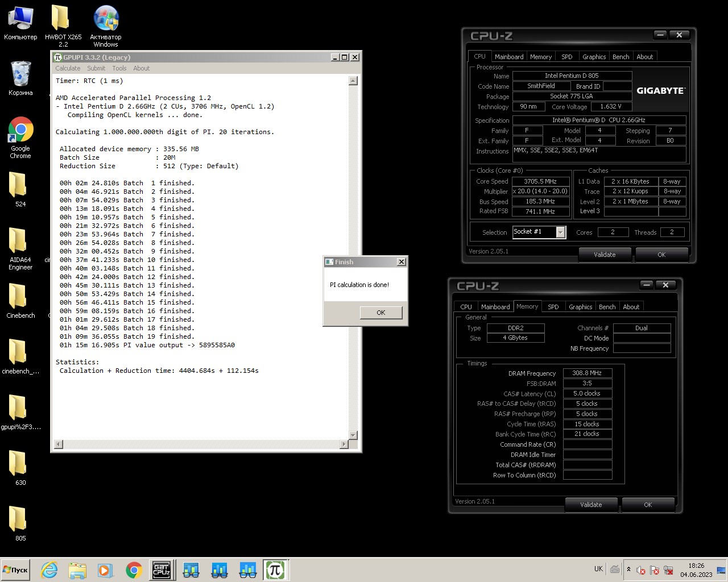Launch the Google Chrome desktop shortcut
Image resolution: width=728 pixels, height=582 pixels.
[20, 138]
